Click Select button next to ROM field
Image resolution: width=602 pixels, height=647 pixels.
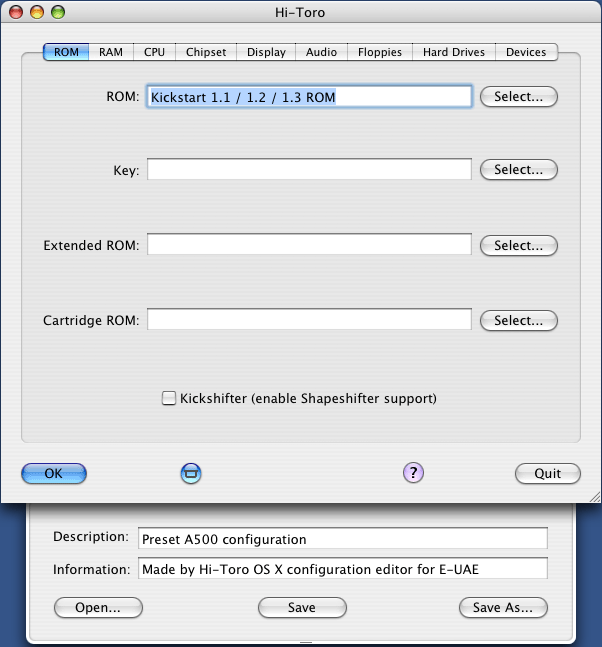click(x=519, y=97)
